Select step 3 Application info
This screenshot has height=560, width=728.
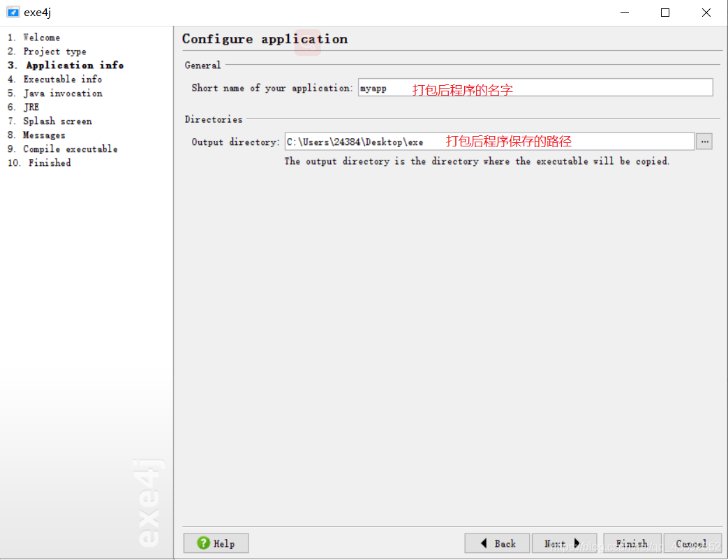point(66,66)
